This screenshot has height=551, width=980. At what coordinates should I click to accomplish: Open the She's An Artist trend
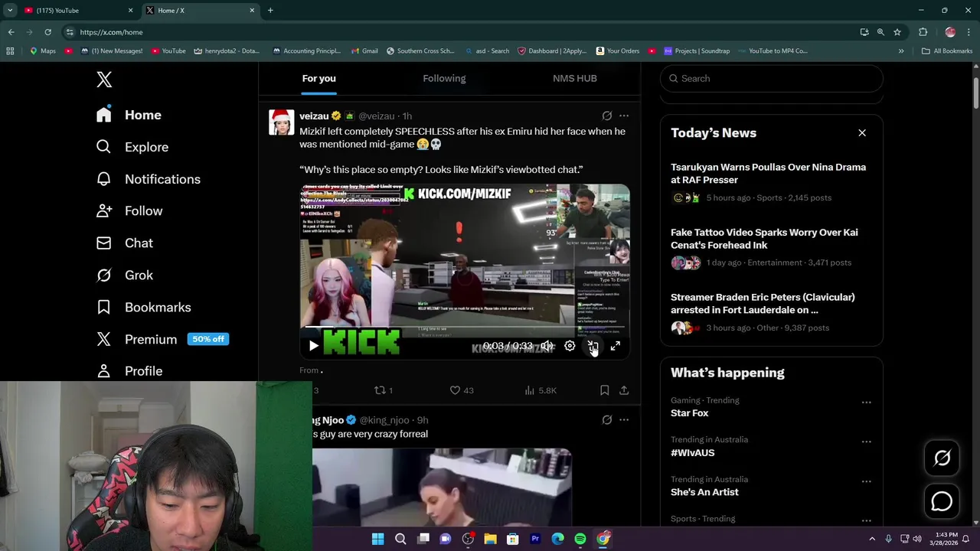[x=704, y=492]
